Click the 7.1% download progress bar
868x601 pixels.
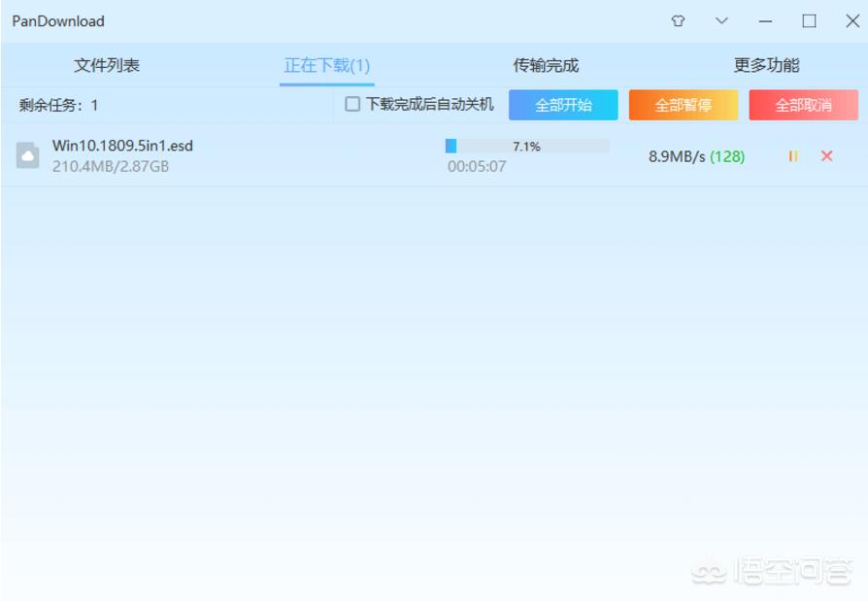click(527, 146)
